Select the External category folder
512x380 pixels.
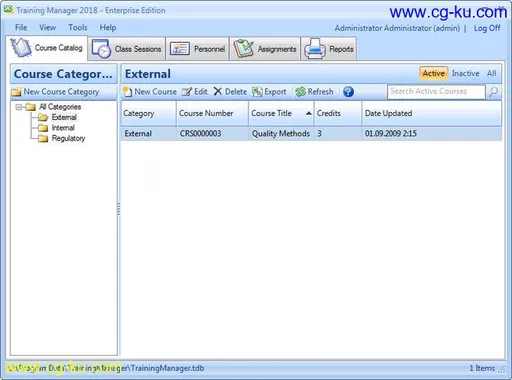click(x=64, y=117)
